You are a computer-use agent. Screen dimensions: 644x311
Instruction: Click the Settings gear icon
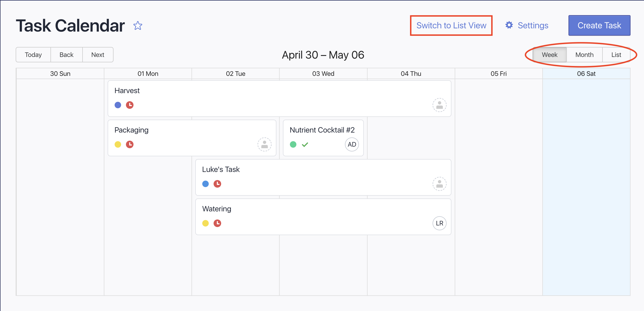tap(509, 25)
